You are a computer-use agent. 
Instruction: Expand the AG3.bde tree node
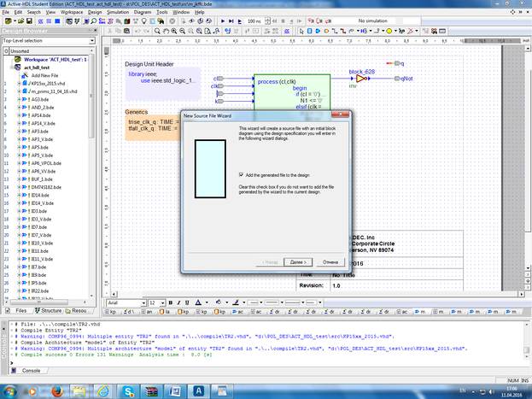tap(18, 99)
